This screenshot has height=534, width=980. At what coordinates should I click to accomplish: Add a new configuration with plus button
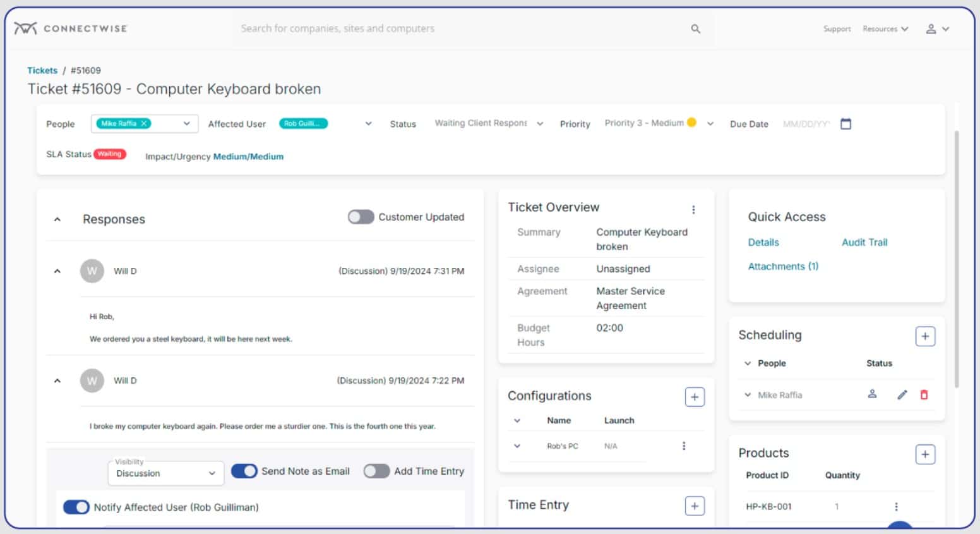coord(695,397)
